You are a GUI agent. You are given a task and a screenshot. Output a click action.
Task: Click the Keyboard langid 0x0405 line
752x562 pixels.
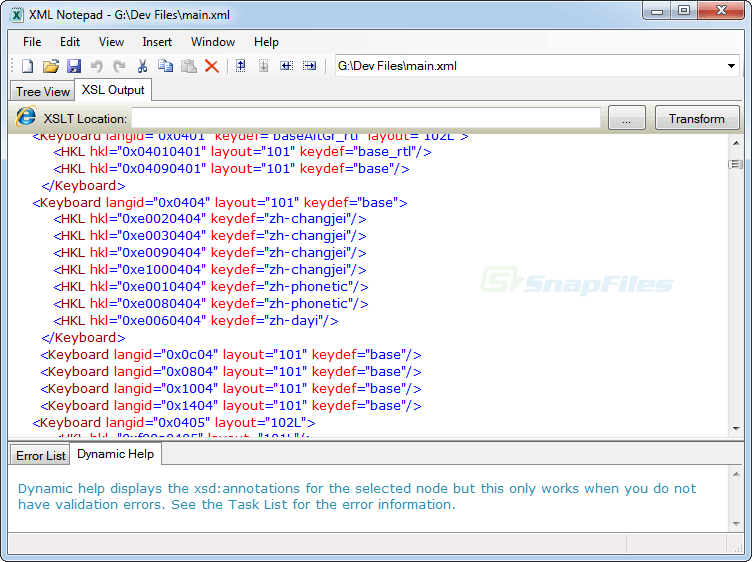(x=174, y=423)
